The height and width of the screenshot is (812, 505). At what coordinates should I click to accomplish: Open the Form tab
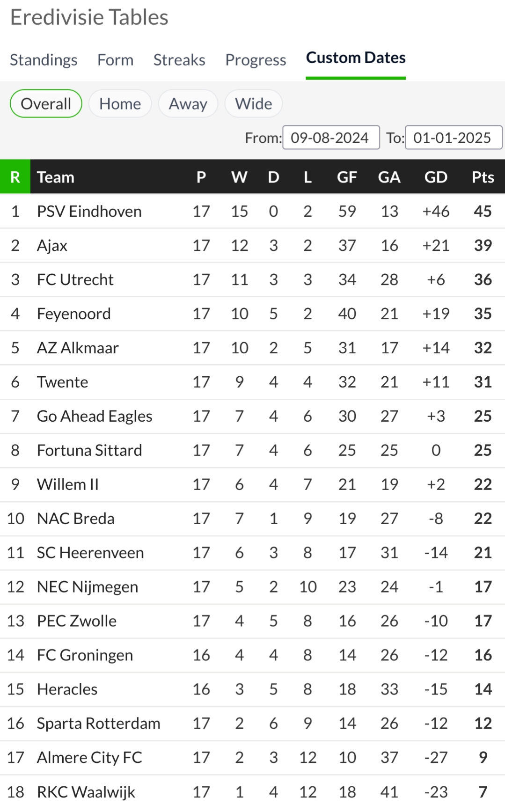115,60
